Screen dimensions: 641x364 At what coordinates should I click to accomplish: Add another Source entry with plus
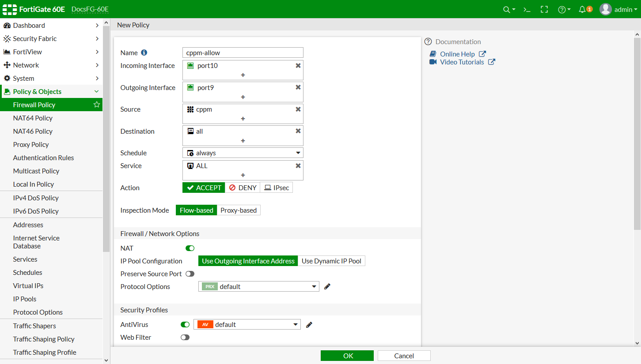pos(243,119)
